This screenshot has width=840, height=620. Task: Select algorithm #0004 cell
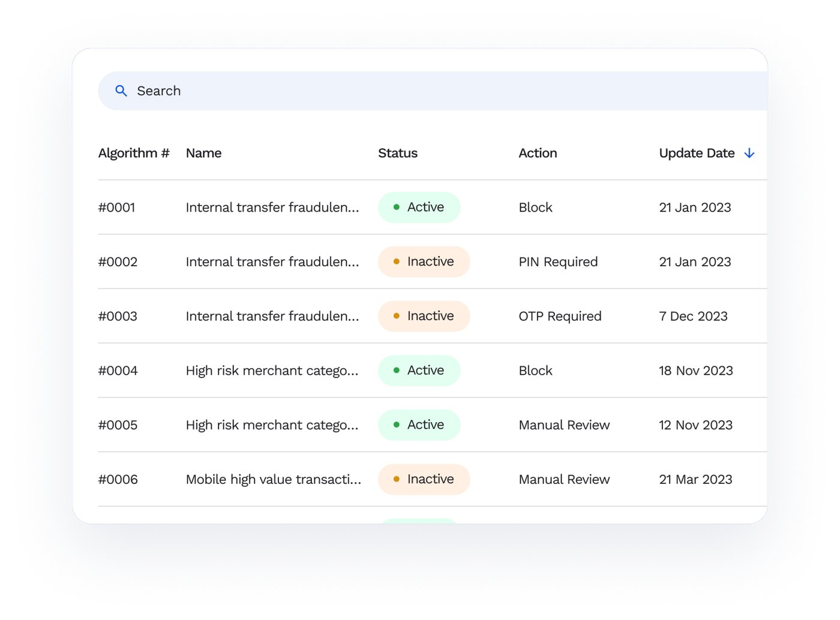tap(118, 371)
